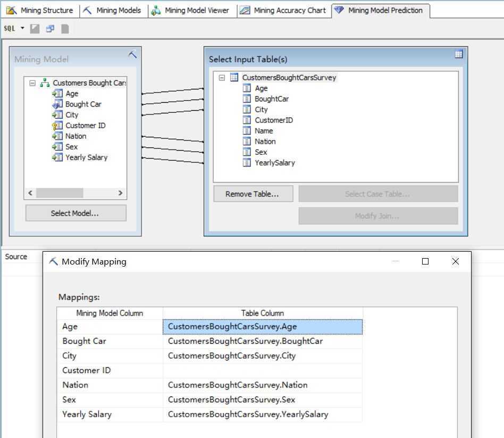Click the Customer ID key column icon
The width and height of the screenshot is (504, 438).
click(57, 126)
